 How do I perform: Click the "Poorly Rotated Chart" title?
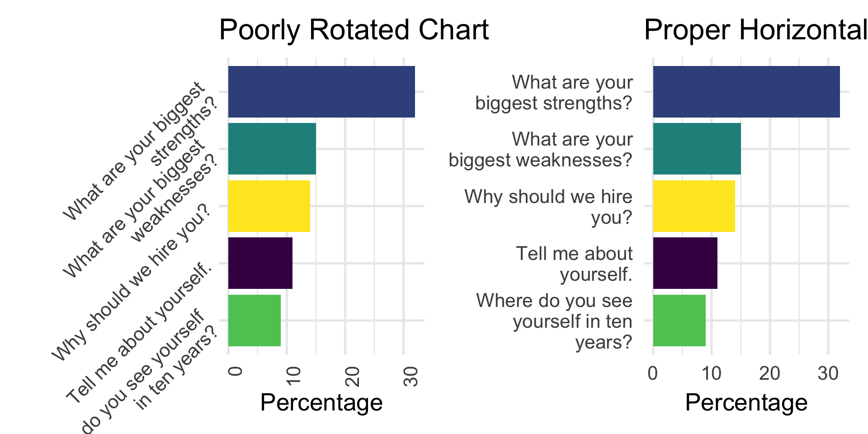[354, 30]
